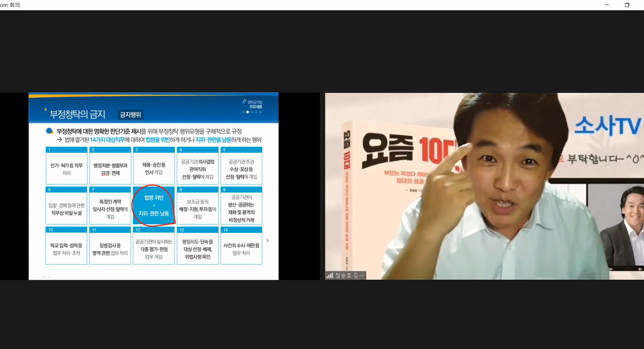Click the highlighted 법령 위반 + 지위·권한 남용 box

[154, 205]
